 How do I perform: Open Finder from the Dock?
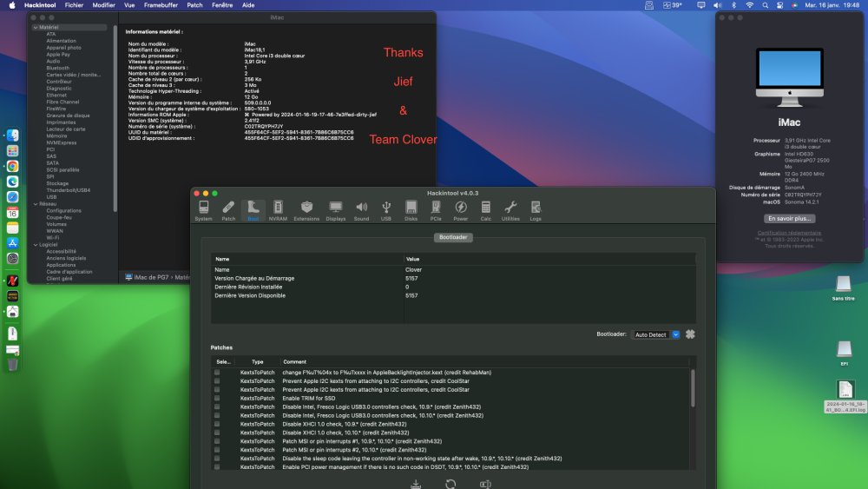pos(12,135)
